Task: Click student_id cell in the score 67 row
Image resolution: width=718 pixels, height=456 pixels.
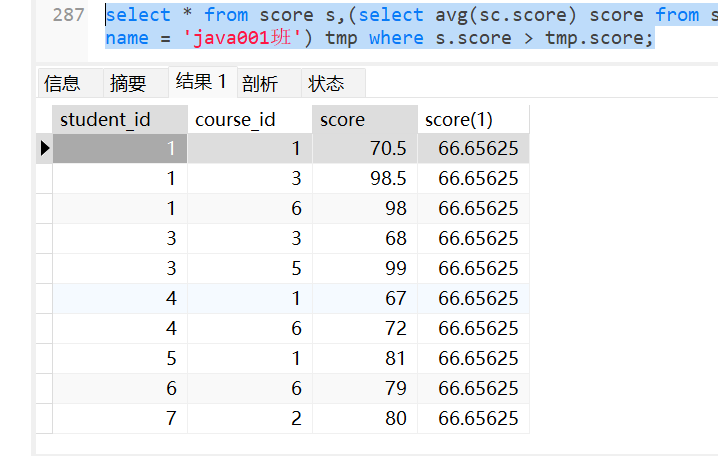Action: click(x=120, y=298)
